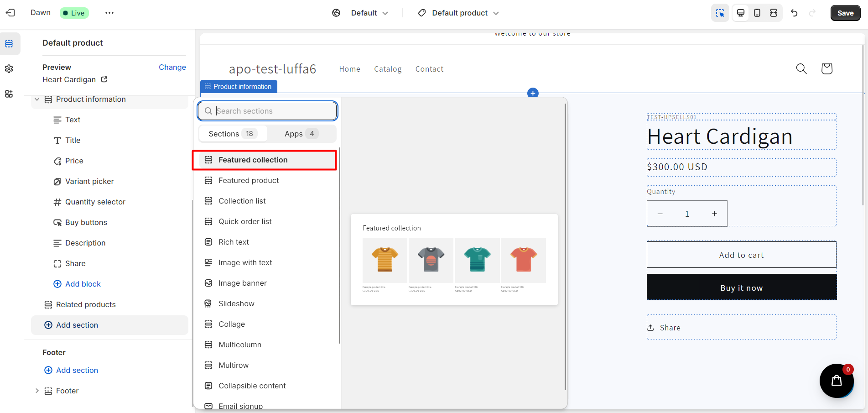Click the exit editor back icon
This screenshot has width=868, height=413.
click(10, 13)
